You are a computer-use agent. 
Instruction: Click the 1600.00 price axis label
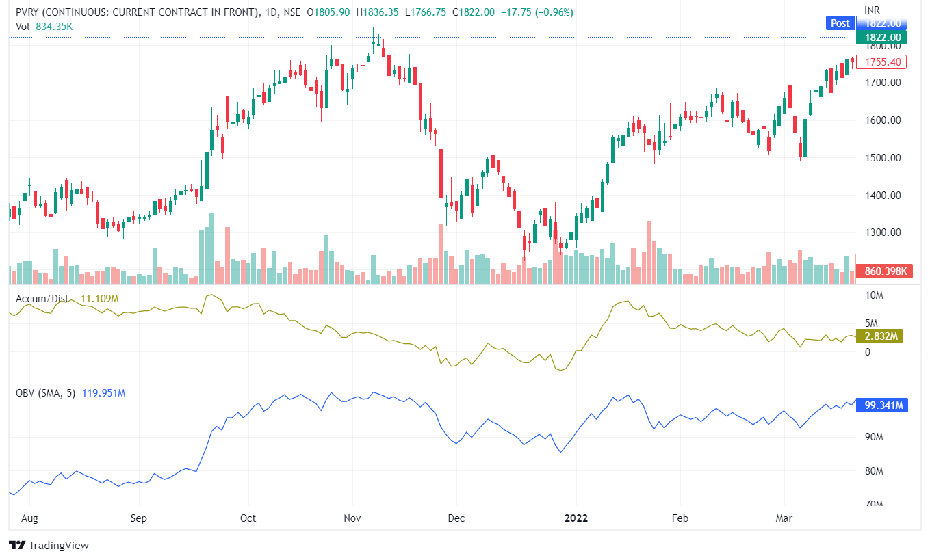click(881, 120)
